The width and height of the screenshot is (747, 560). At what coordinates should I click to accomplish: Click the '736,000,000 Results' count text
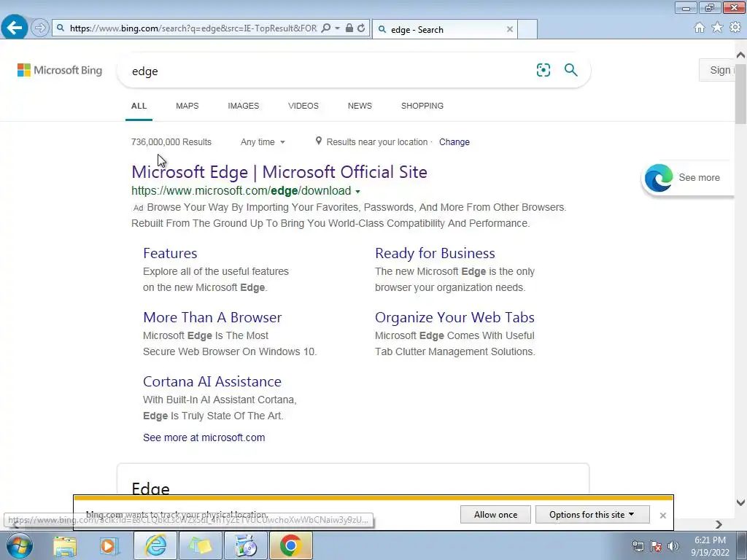(x=171, y=142)
